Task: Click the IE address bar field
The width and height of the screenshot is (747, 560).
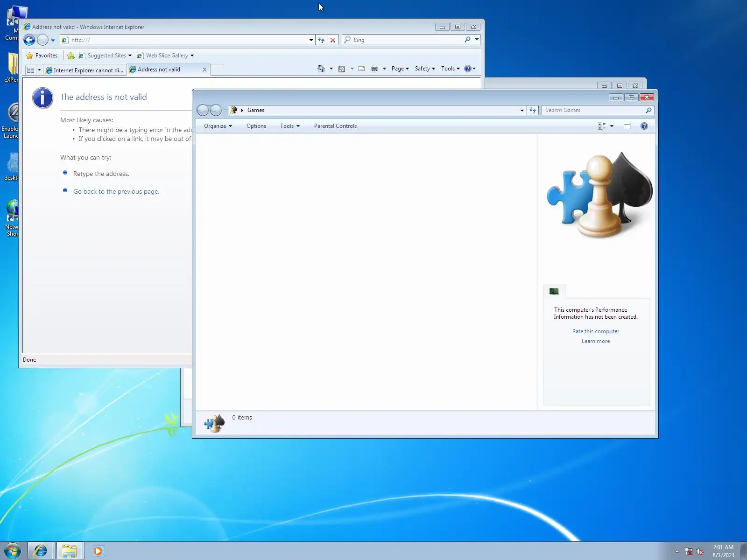Action: [x=188, y=40]
